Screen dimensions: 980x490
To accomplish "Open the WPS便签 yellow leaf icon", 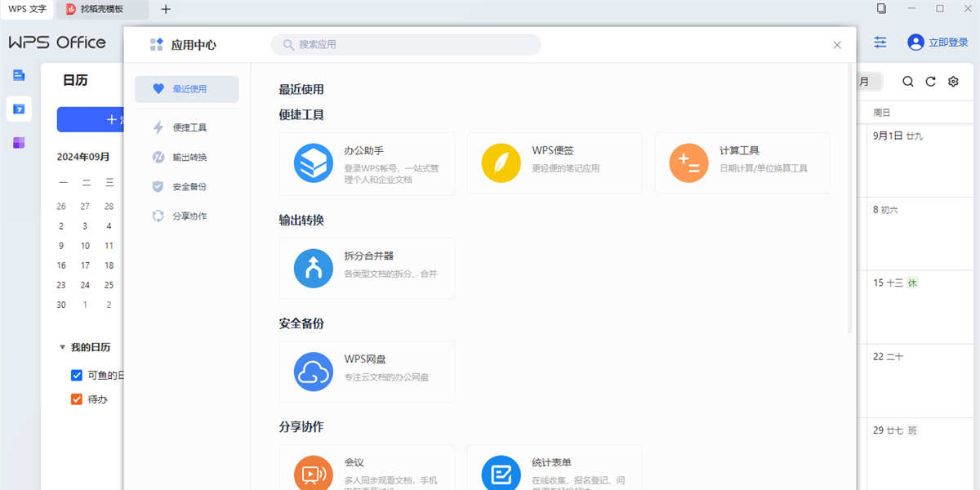I will pyautogui.click(x=501, y=163).
